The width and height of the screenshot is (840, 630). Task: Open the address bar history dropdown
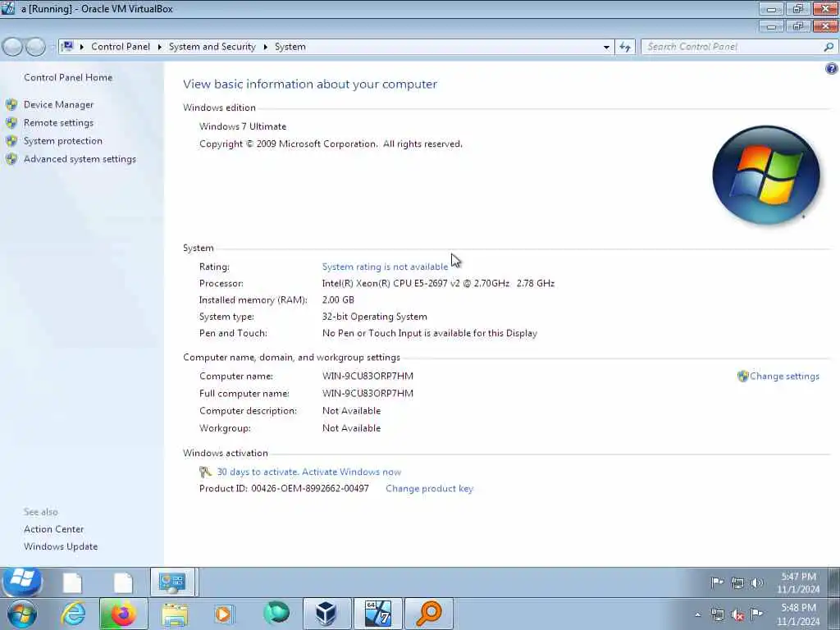[x=606, y=47]
